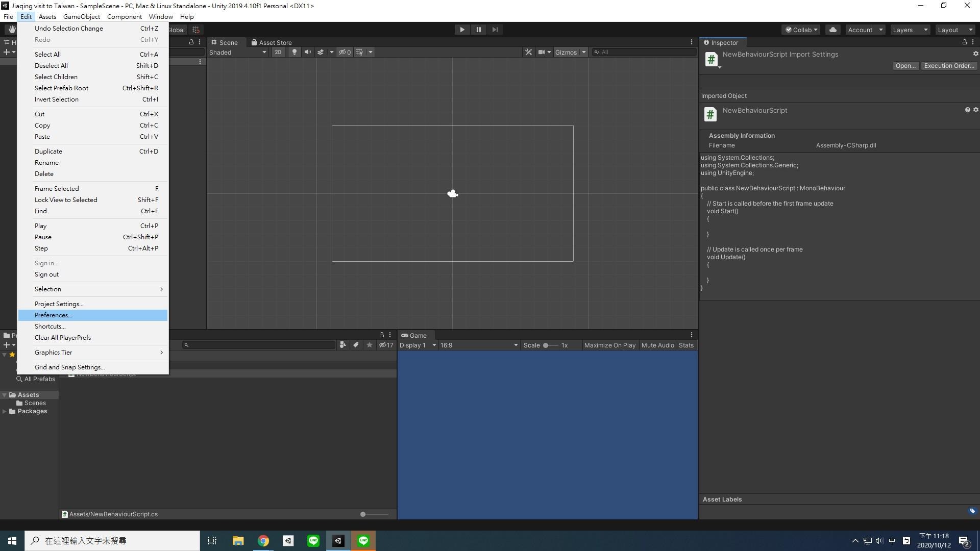This screenshot has height=551, width=980.
Task: Start Play mode with the Play button
Action: [x=462, y=30]
